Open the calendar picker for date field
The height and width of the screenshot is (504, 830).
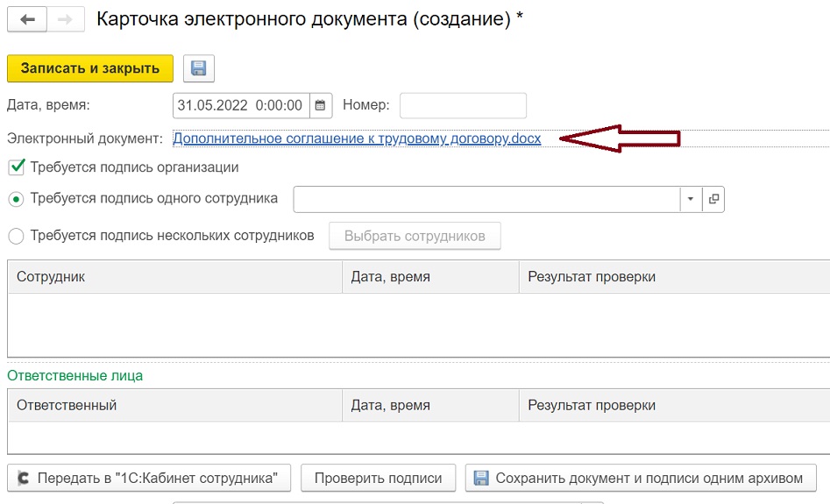pos(321,106)
